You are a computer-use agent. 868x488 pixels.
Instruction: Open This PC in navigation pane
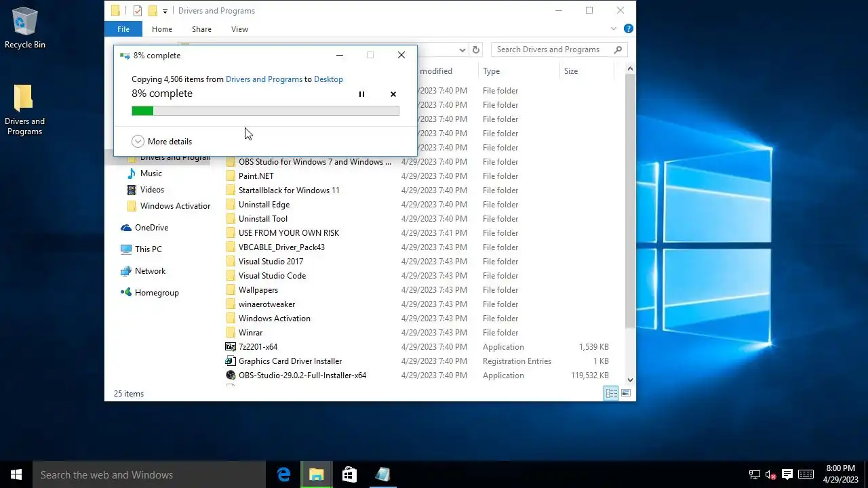pyautogui.click(x=142, y=249)
